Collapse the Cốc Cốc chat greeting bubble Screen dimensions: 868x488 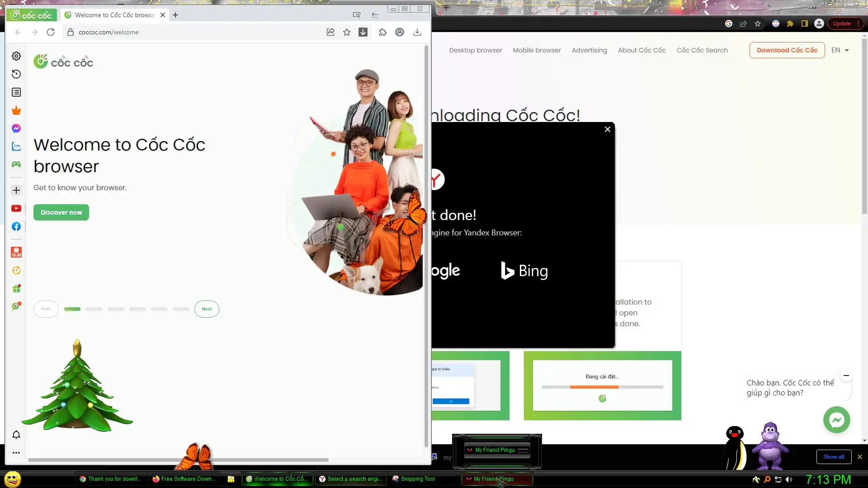pos(846,375)
